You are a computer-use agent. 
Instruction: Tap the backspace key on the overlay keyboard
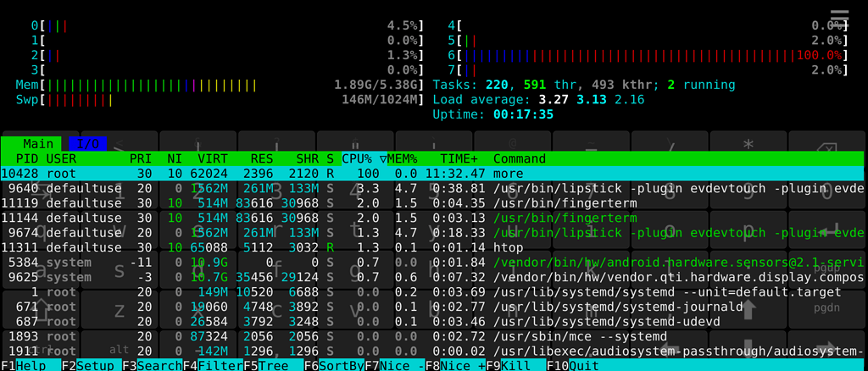pyautogui.click(x=826, y=149)
